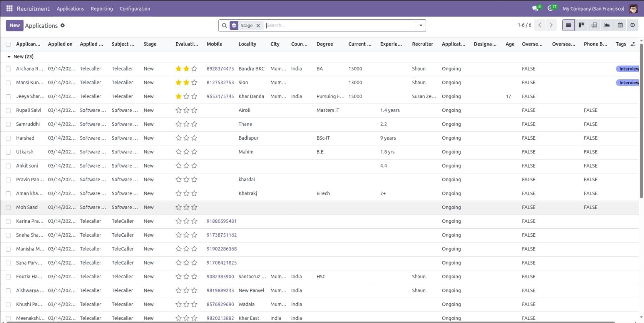Click the pager count 1-6 / 6
The height and width of the screenshot is (323, 644).
[x=524, y=25]
